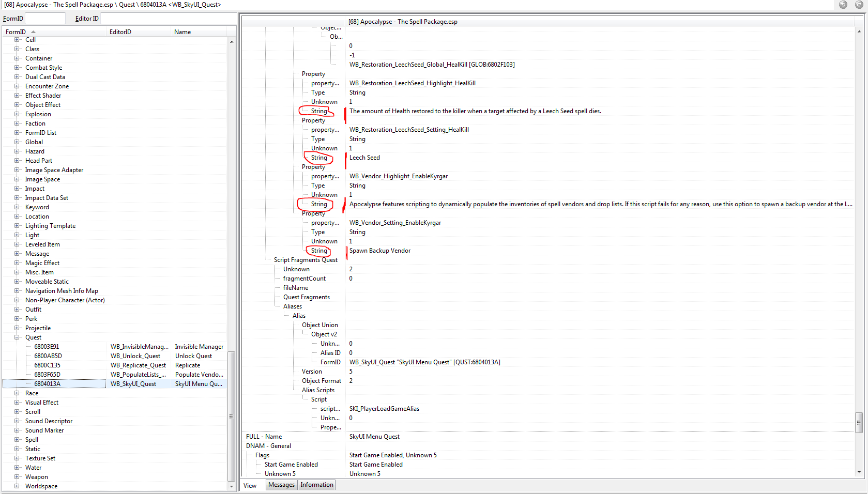Viewport: 868px width, 494px height.
Task: Open the Information tab
Action: point(316,485)
